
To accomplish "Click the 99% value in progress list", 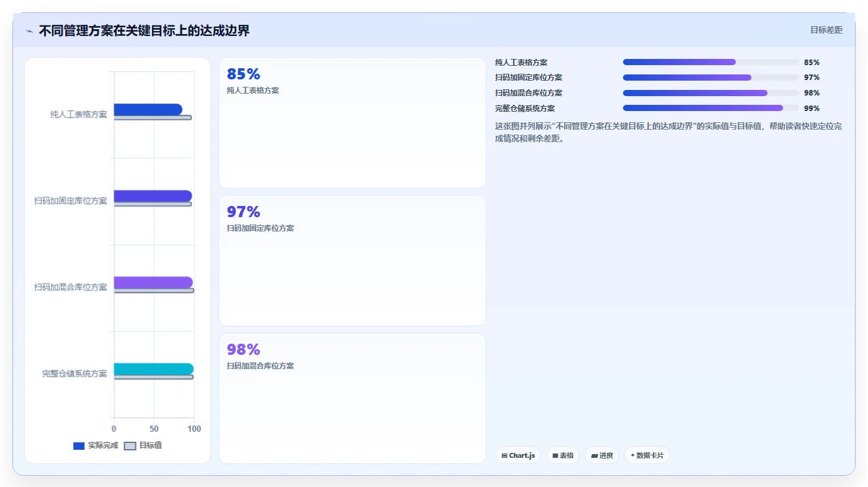I will 812,108.
